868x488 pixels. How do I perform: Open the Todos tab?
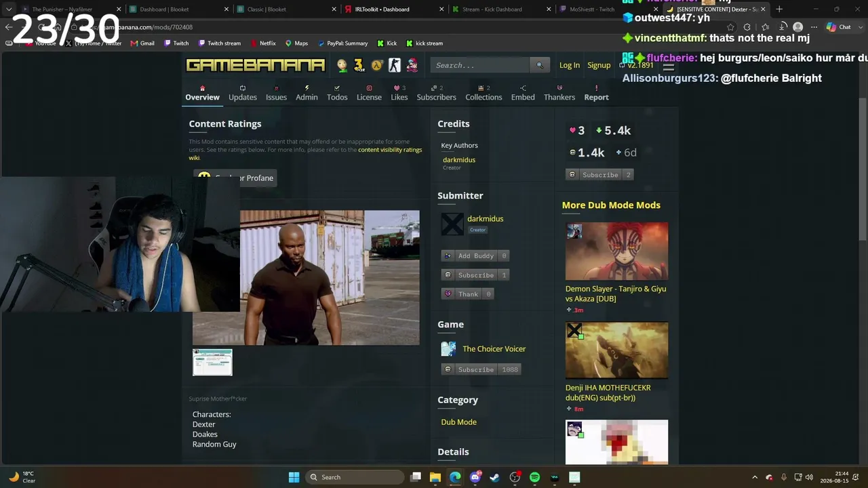pyautogui.click(x=337, y=93)
